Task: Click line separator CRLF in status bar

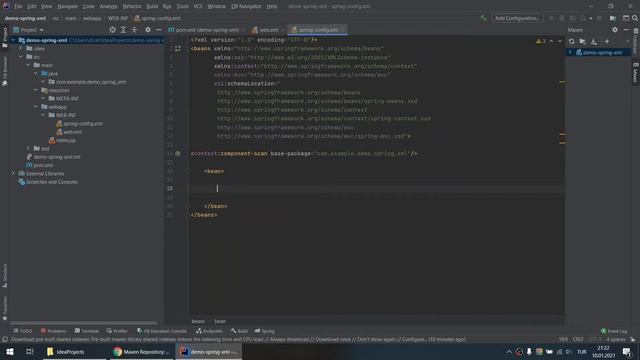Action: coord(578,339)
